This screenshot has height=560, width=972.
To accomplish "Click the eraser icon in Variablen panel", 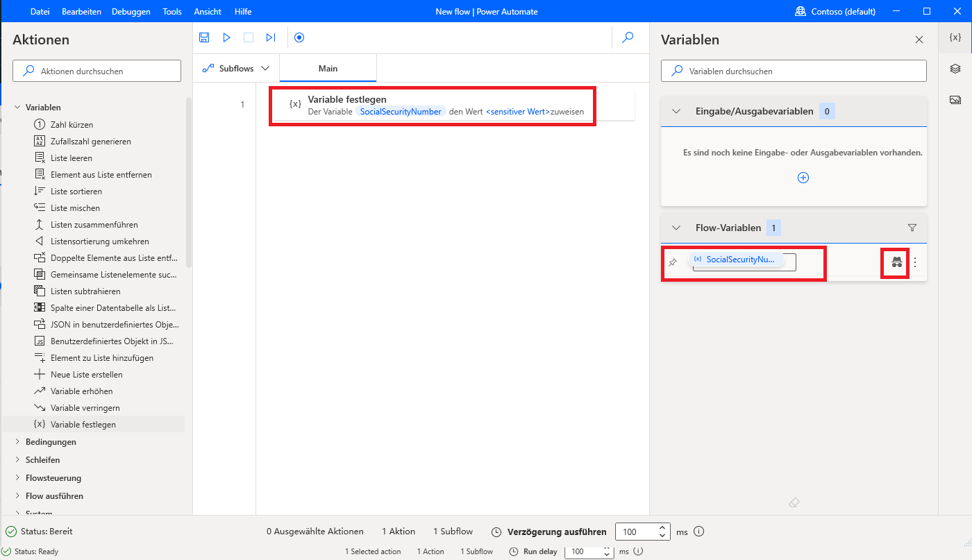I will coord(794,502).
